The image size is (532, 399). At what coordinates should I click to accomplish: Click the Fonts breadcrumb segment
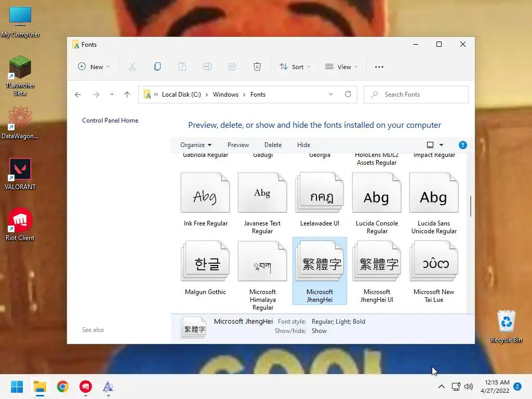coord(258,95)
